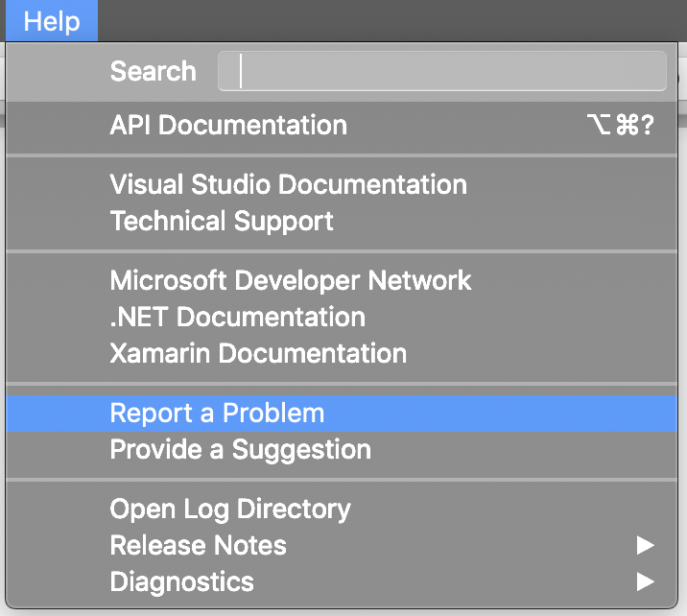Choose Provide a Suggestion

coord(342,449)
